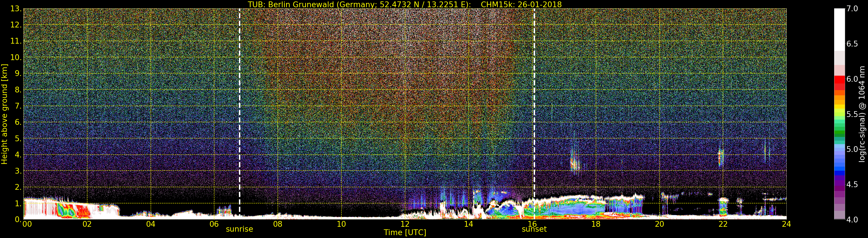The width and height of the screenshot is (868, 238).
Task: Click colorbar scale value "6.0"
Action: tap(852, 79)
